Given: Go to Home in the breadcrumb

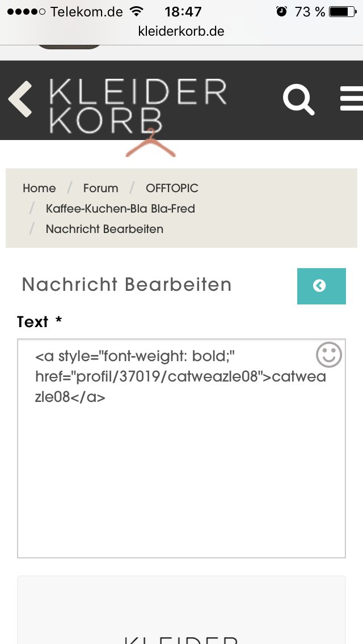Looking at the screenshot, I should tap(39, 188).
